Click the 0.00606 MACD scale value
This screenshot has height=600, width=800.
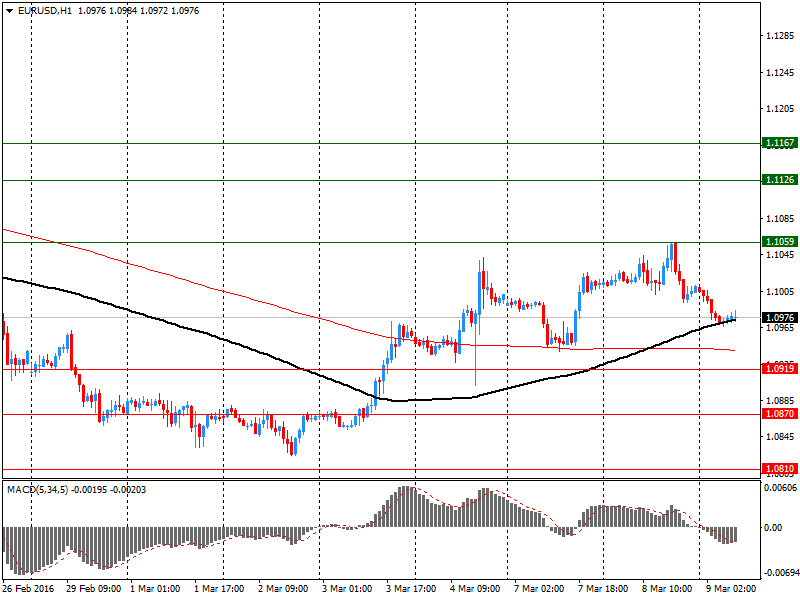(780, 488)
